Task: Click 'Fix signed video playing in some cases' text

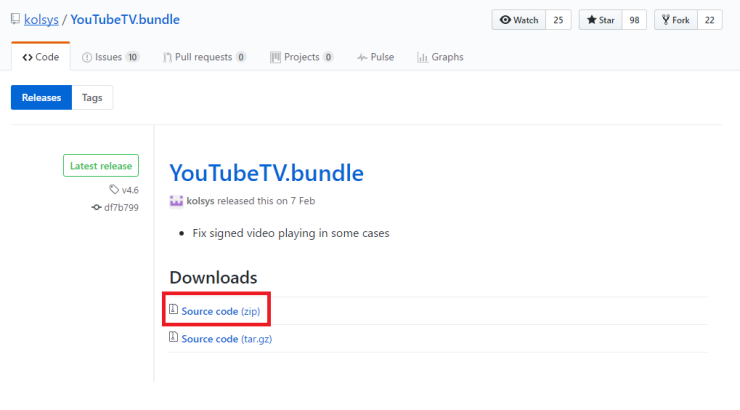Action: pyautogui.click(x=291, y=233)
